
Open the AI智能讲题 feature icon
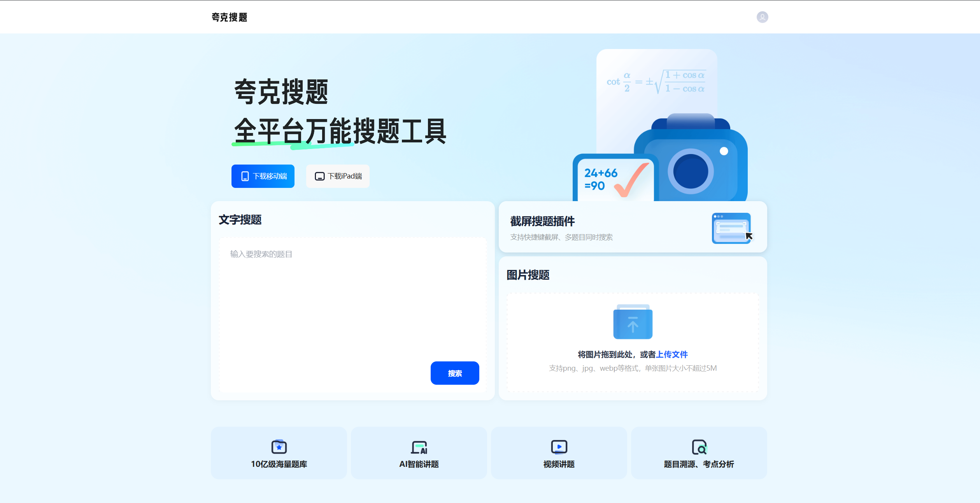pyautogui.click(x=419, y=447)
